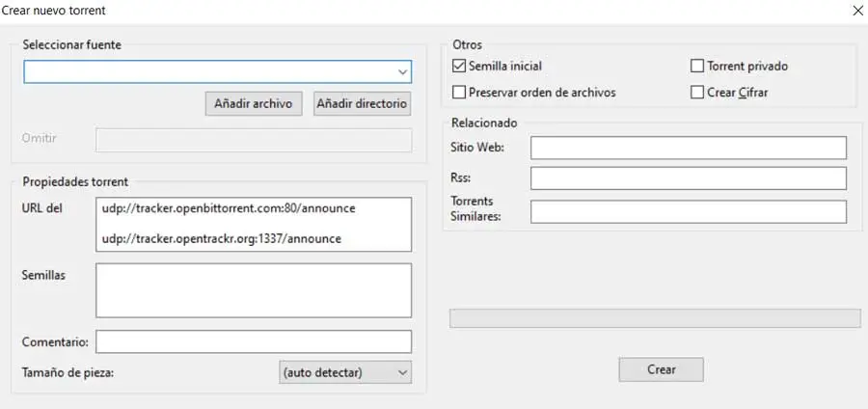Click the Sitio Web input field
The image size is (868, 409).
coord(688,148)
